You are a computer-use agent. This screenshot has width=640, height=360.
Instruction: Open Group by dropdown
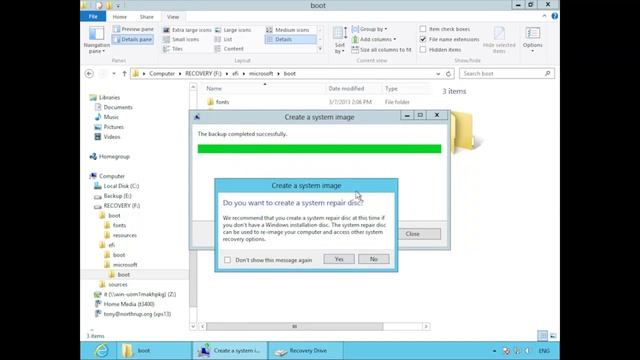pyautogui.click(x=369, y=29)
